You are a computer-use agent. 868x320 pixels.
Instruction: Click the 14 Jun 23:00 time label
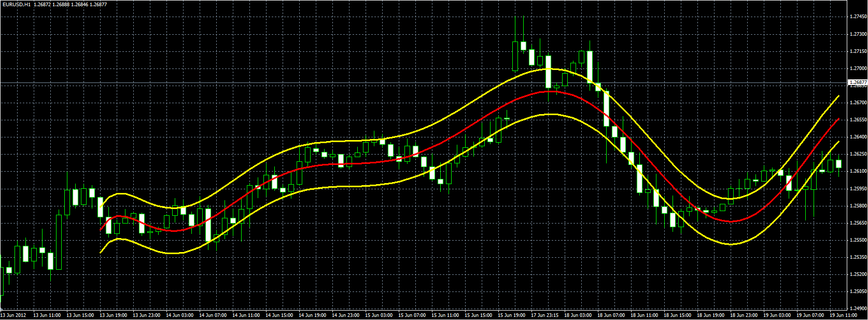[345, 315]
